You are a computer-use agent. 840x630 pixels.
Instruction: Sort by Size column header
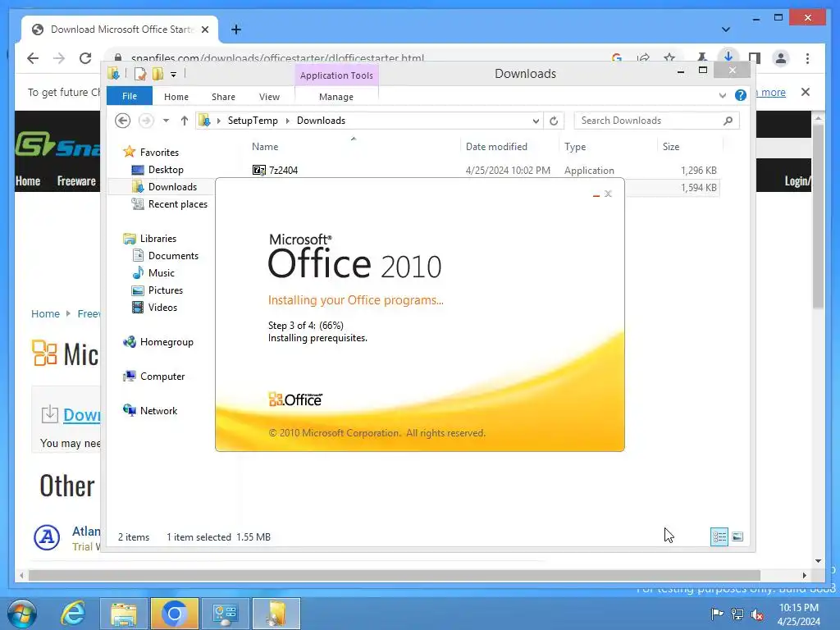point(671,147)
